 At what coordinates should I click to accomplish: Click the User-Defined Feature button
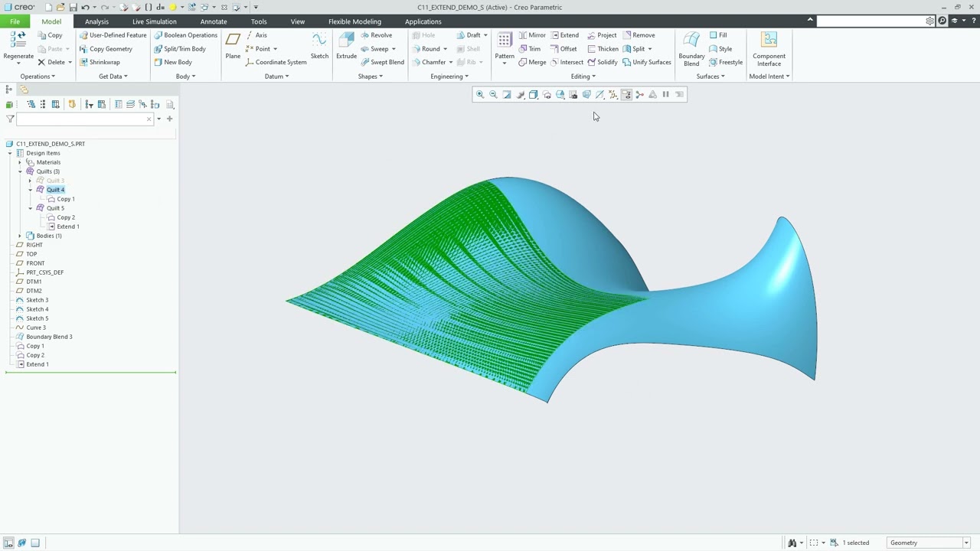tap(113, 35)
